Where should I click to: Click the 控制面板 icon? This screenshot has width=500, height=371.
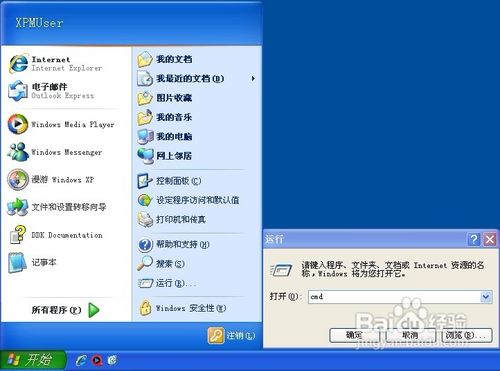coord(145,181)
